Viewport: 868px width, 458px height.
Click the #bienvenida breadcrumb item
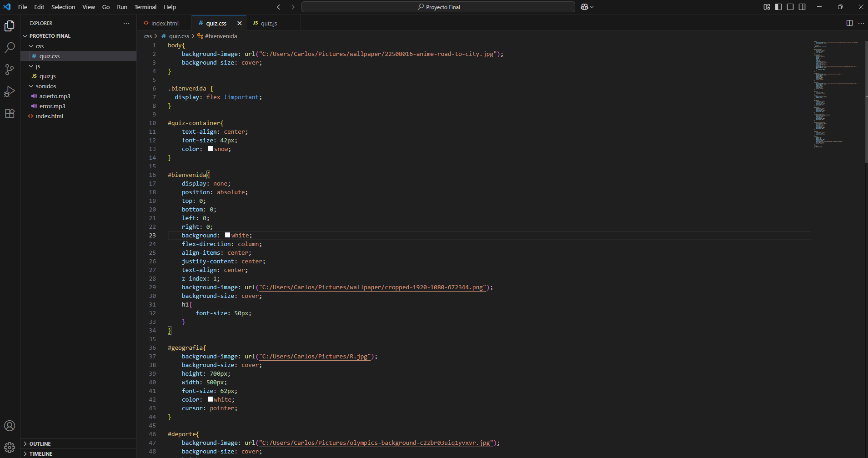[221, 36]
